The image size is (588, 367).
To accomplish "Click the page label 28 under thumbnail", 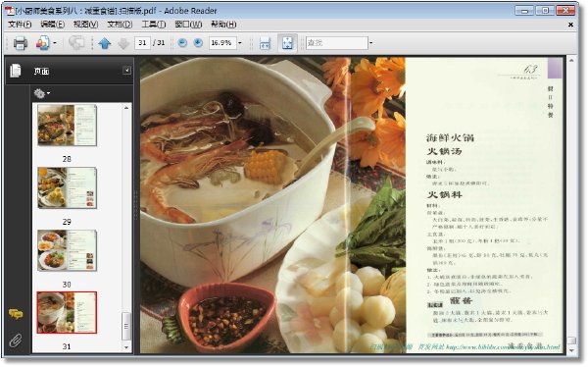I will pyautogui.click(x=67, y=159).
